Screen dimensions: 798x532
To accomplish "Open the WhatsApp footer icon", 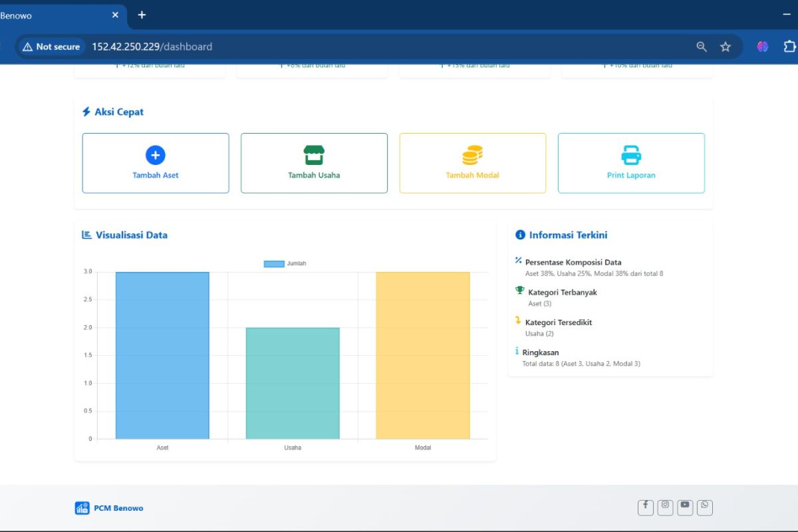I will (705, 507).
